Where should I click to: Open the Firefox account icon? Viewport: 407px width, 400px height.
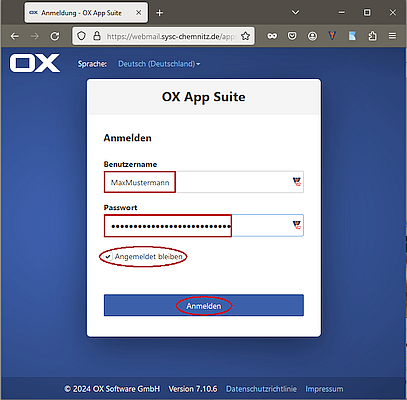tap(312, 36)
